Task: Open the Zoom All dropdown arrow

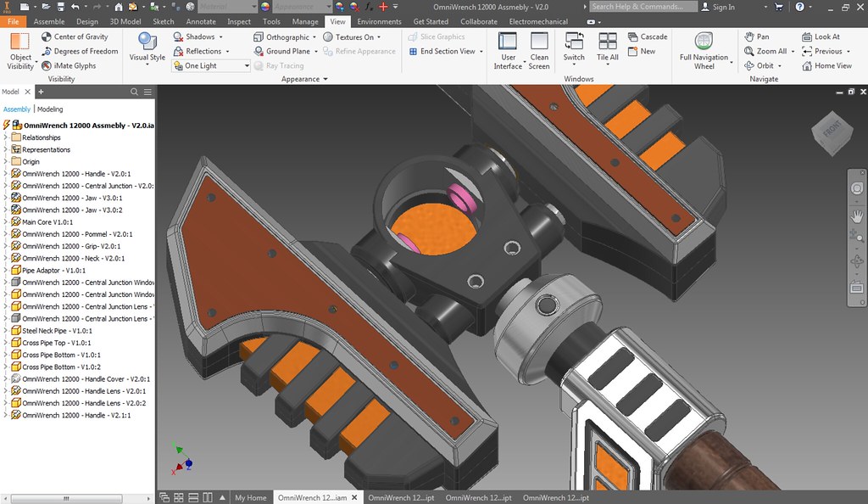Action: point(793,52)
